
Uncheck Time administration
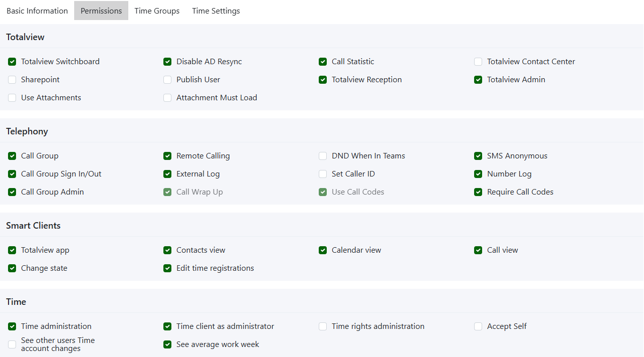tap(12, 326)
